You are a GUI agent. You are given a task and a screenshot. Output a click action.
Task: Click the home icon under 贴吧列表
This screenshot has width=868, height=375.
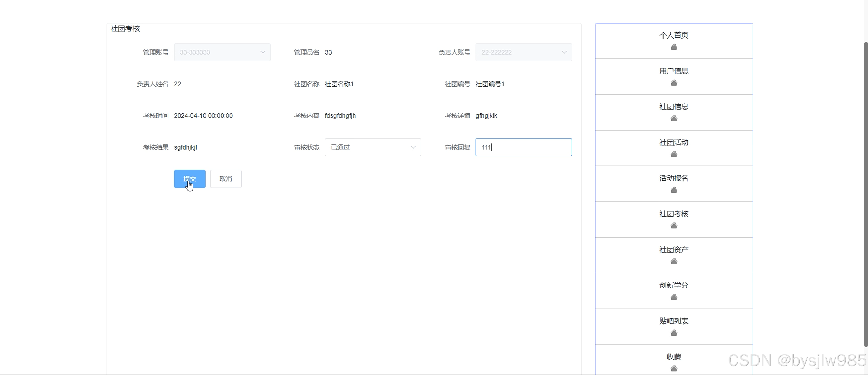tap(674, 332)
